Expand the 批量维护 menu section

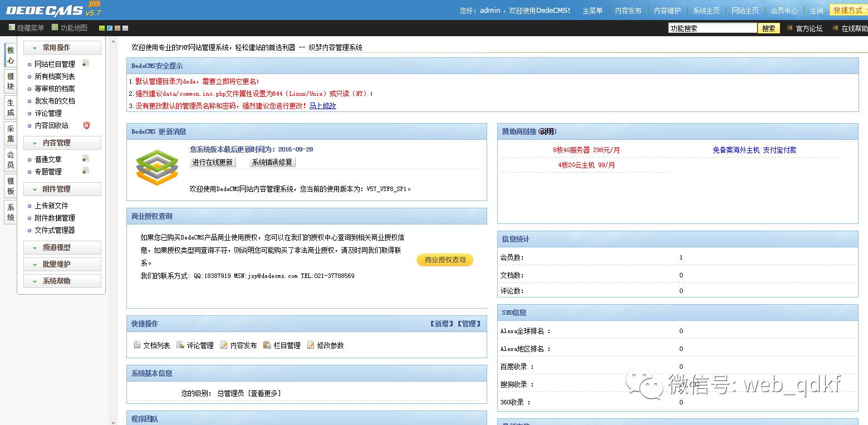click(x=62, y=264)
